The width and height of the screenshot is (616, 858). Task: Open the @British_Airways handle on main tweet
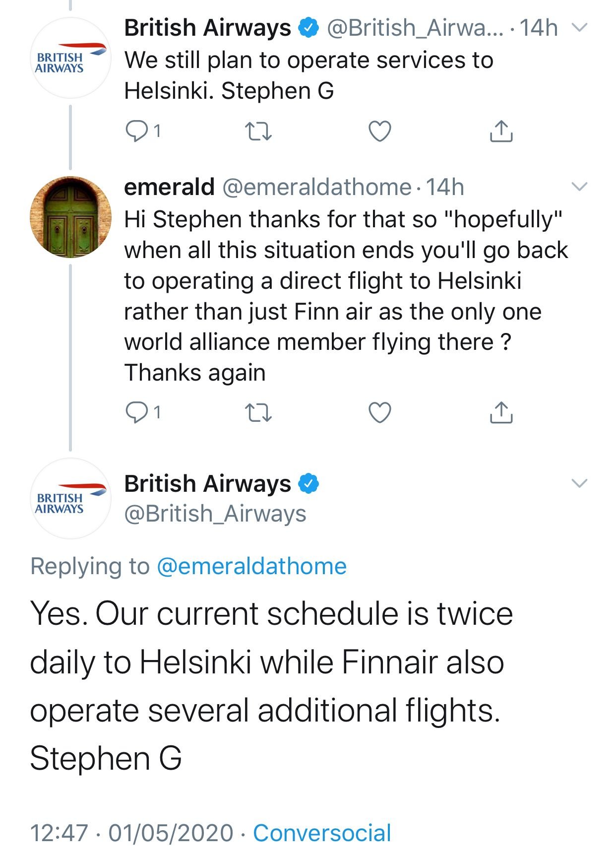click(215, 514)
